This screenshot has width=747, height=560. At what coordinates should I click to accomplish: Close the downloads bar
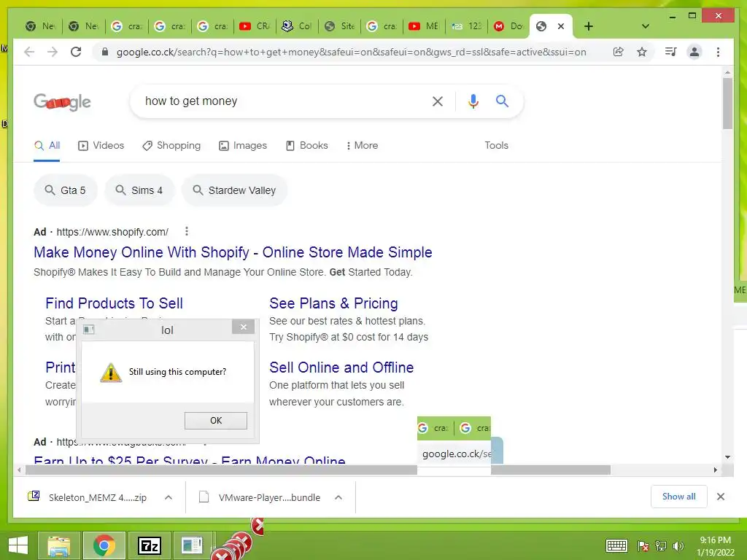(x=721, y=497)
